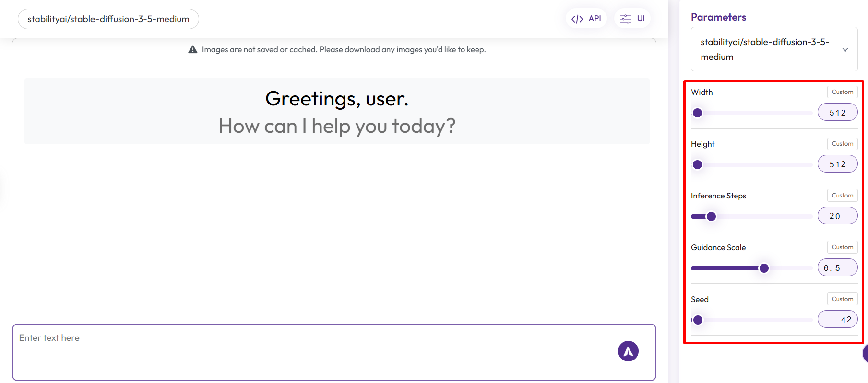
Task: Focus the "Enter text here" prompt box
Action: coord(312,352)
